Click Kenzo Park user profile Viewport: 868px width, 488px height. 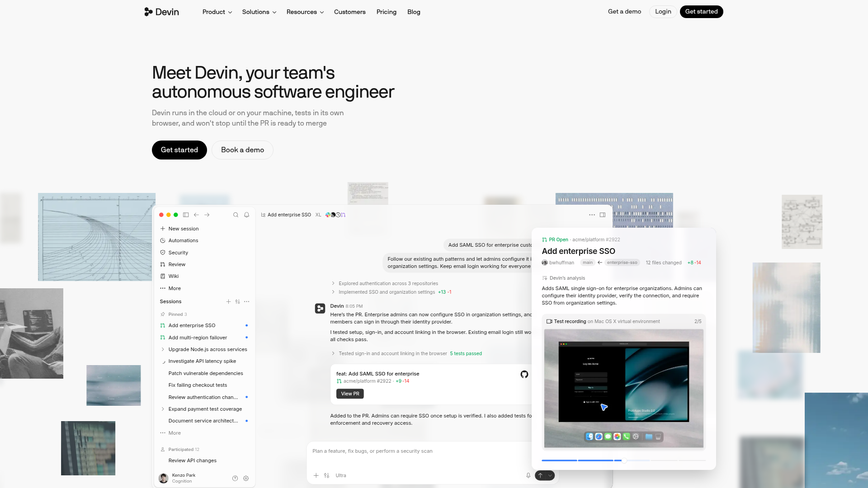(177, 479)
